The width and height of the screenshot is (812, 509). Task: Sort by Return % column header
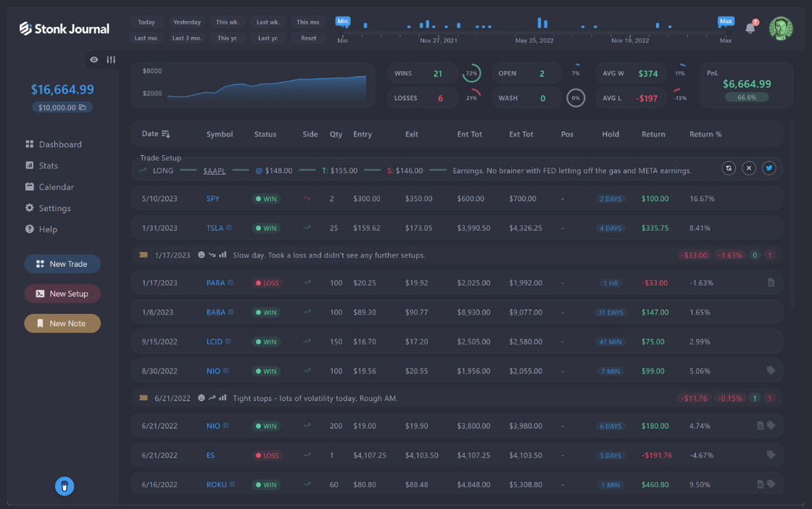coord(705,134)
